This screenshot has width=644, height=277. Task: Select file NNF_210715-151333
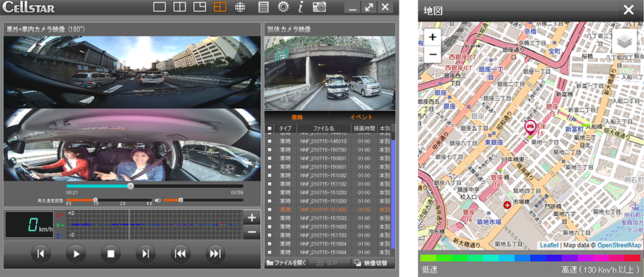(324, 201)
